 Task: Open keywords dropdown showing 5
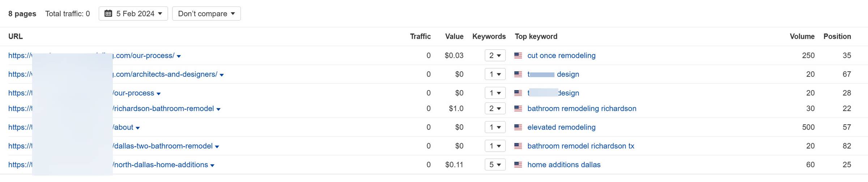(x=495, y=165)
